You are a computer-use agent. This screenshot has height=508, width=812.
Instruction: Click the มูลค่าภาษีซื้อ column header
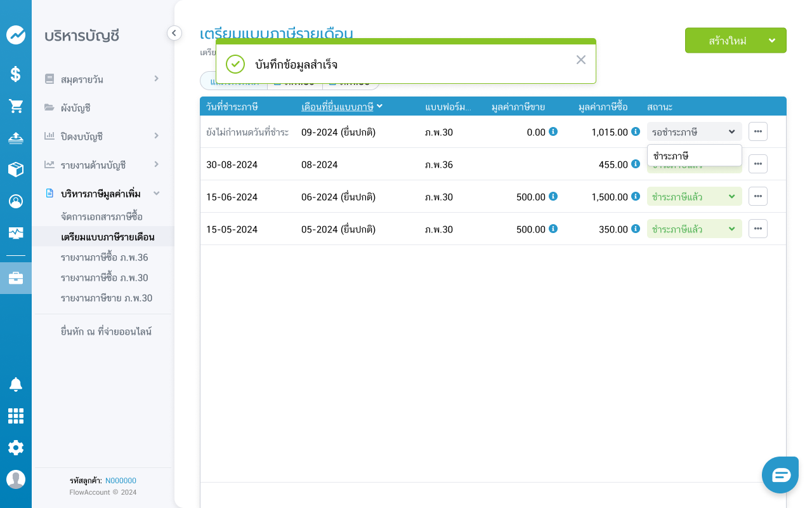[603, 106]
